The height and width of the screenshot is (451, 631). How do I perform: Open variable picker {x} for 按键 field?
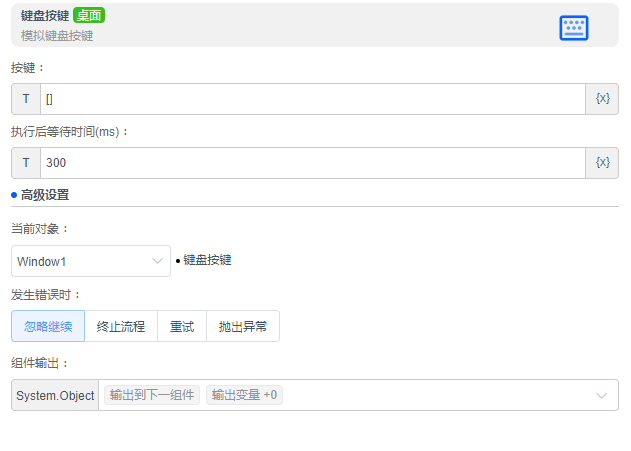(x=602, y=99)
